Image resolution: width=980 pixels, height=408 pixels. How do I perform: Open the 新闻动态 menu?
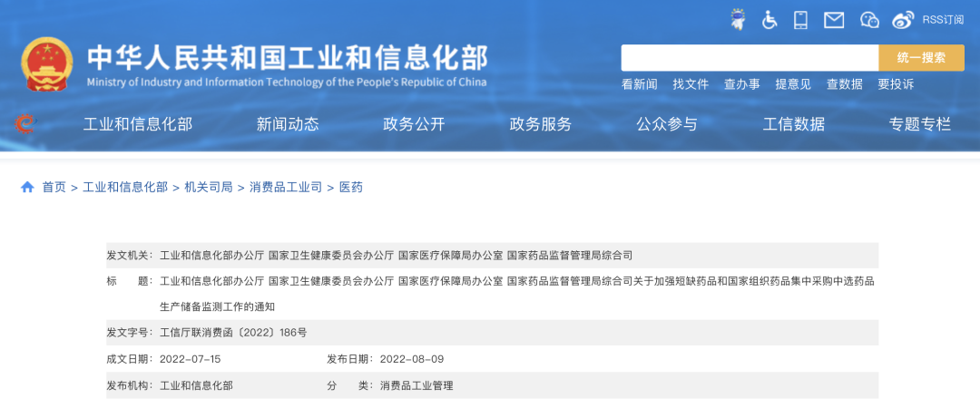click(x=288, y=125)
